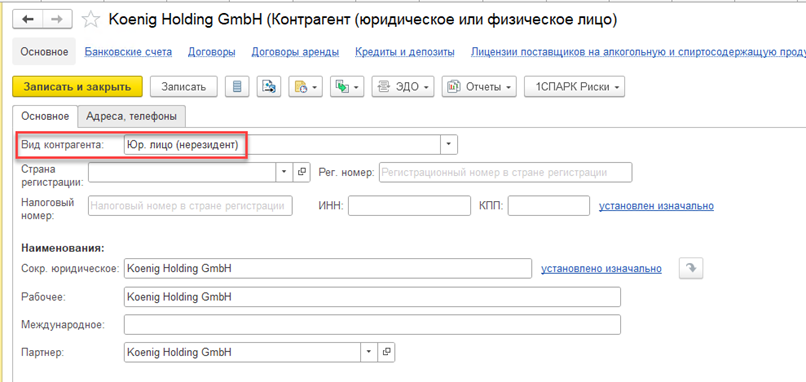This screenshot has height=382, width=806.
Task: Switch to the Адреса, телефоны tab
Action: pos(132,116)
